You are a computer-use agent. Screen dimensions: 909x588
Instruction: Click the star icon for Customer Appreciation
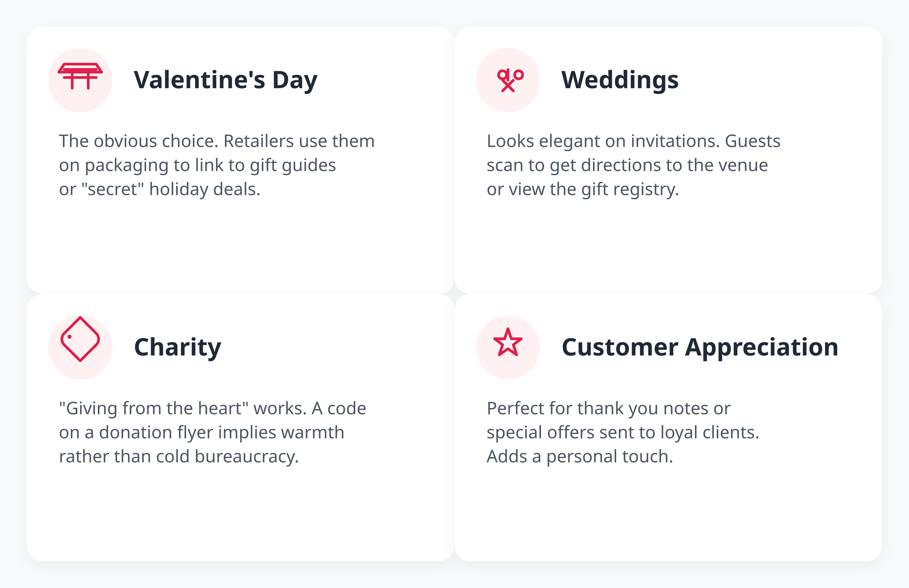coord(508,343)
